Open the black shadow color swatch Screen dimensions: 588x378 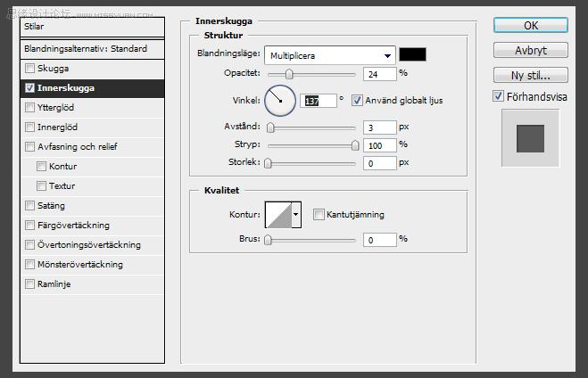[412, 54]
